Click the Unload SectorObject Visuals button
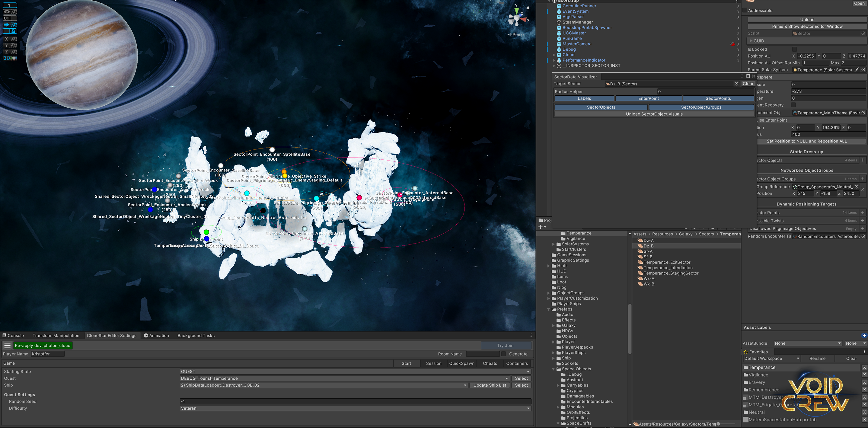The image size is (868, 428). (654, 114)
